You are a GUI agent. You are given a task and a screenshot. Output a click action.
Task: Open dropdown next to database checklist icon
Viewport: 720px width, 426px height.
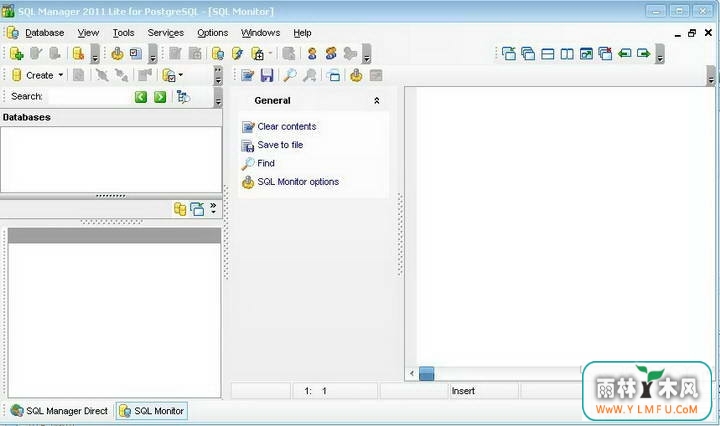click(x=180, y=74)
